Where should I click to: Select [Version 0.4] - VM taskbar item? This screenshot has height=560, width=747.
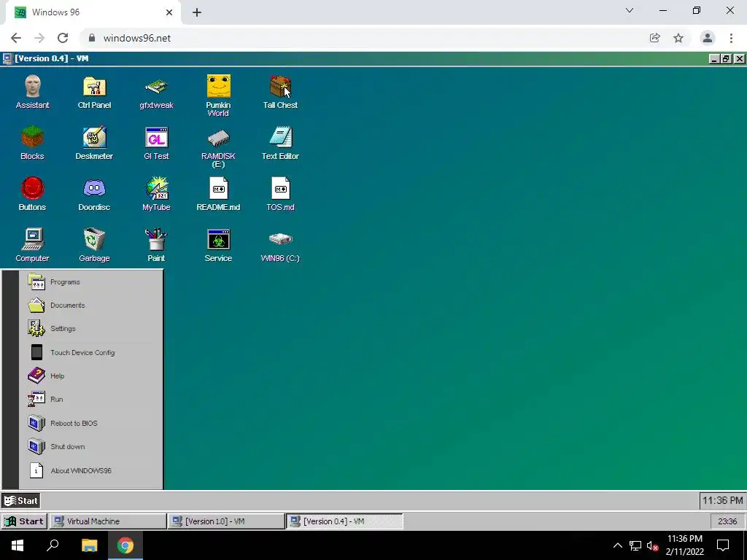point(344,521)
